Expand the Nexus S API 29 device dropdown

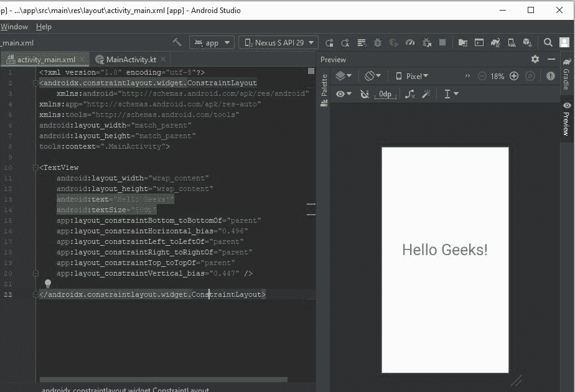tap(278, 42)
